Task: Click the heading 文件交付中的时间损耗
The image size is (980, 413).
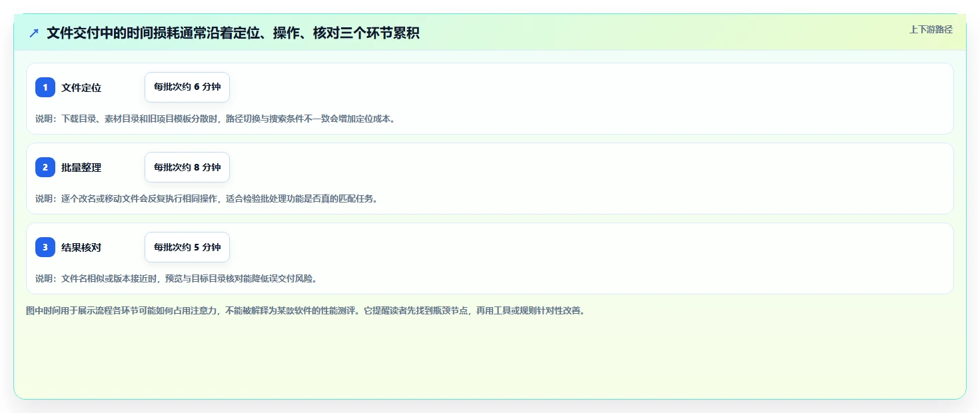Action: [x=233, y=33]
